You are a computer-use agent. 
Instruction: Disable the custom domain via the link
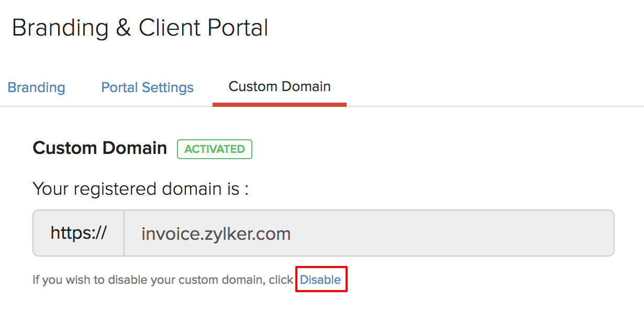pyautogui.click(x=320, y=280)
